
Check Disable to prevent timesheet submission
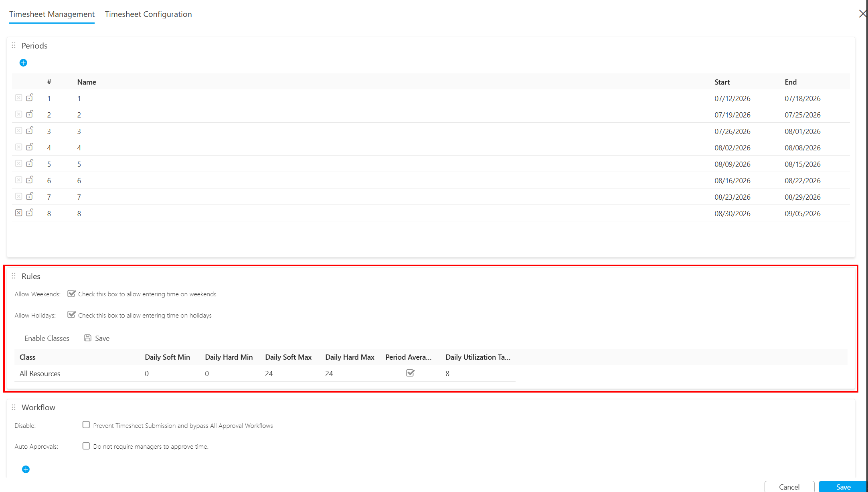point(86,425)
